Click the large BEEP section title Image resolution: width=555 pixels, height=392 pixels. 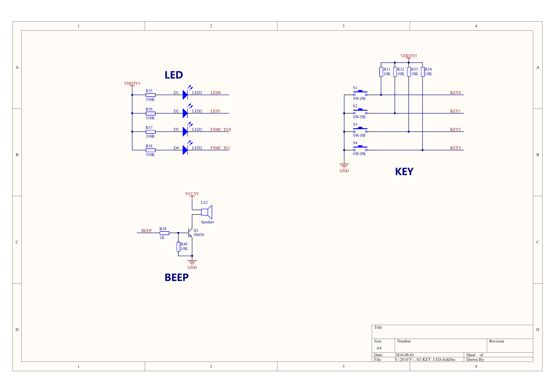[x=177, y=277]
